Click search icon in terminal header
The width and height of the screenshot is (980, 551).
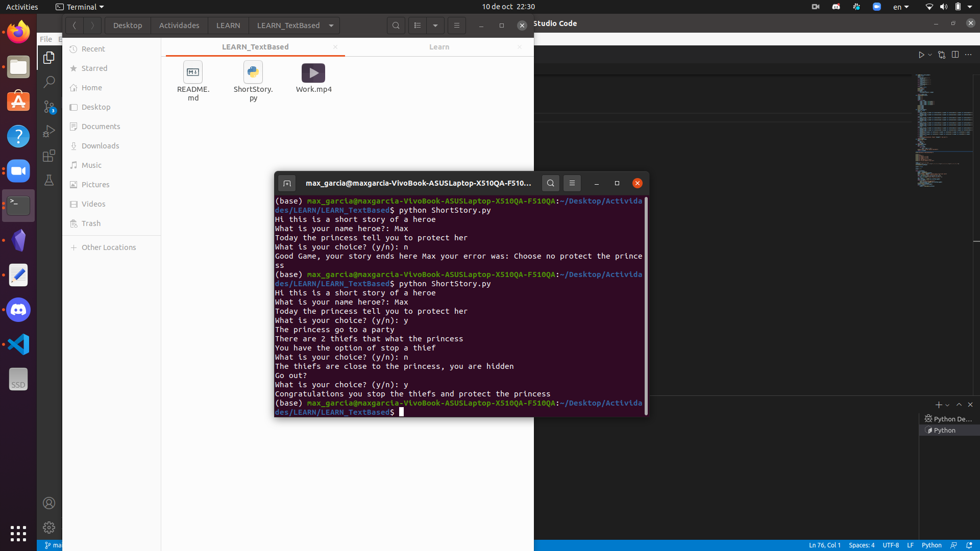(x=550, y=183)
